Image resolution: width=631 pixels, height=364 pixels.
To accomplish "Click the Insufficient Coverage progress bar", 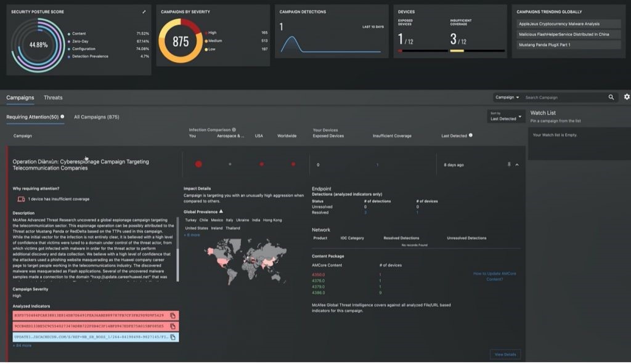I will [478, 51].
